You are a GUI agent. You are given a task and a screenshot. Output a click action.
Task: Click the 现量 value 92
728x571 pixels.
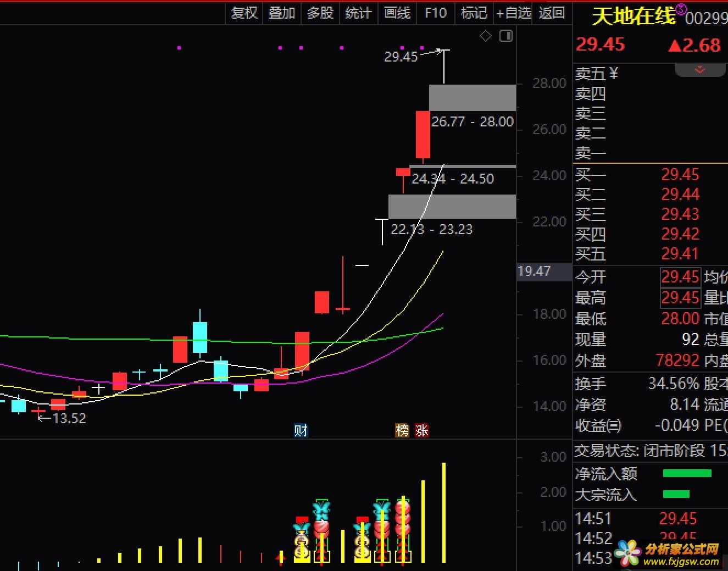690,340
